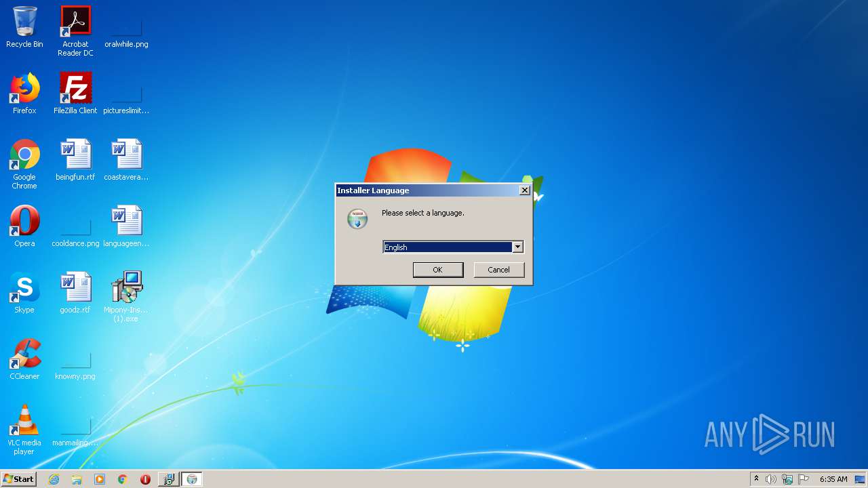Select the manmailing file icon

75,426
